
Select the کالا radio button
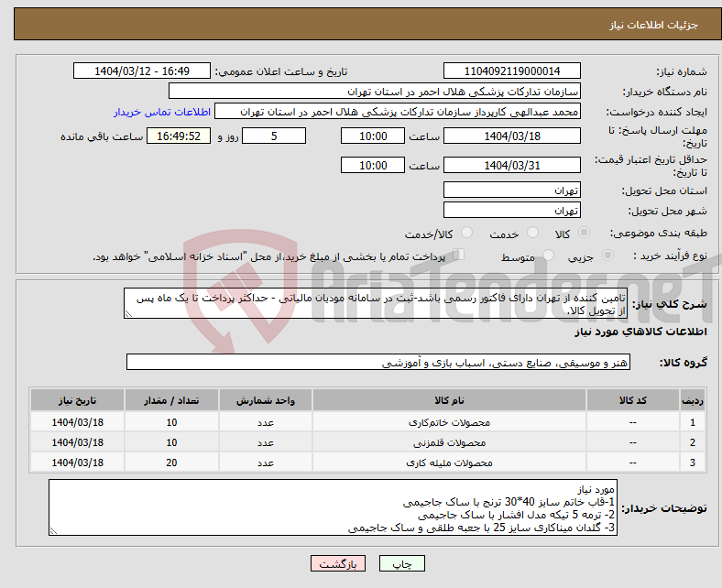(x=584, y=233)
